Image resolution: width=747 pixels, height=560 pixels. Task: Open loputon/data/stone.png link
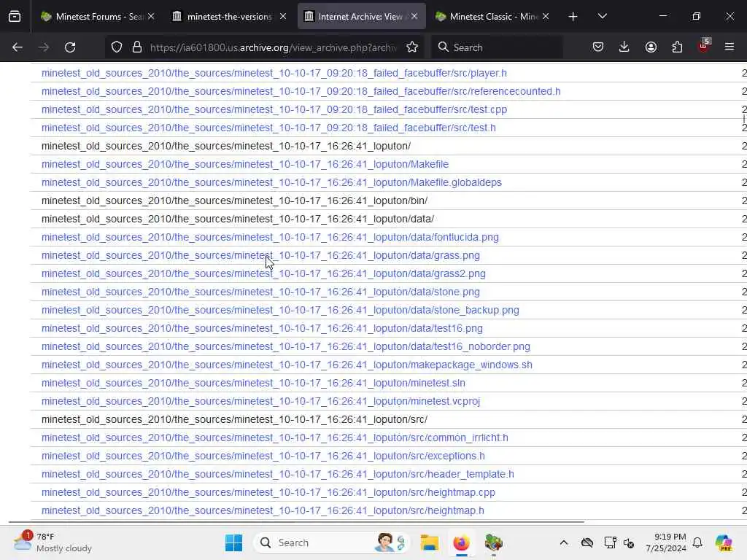260,292
